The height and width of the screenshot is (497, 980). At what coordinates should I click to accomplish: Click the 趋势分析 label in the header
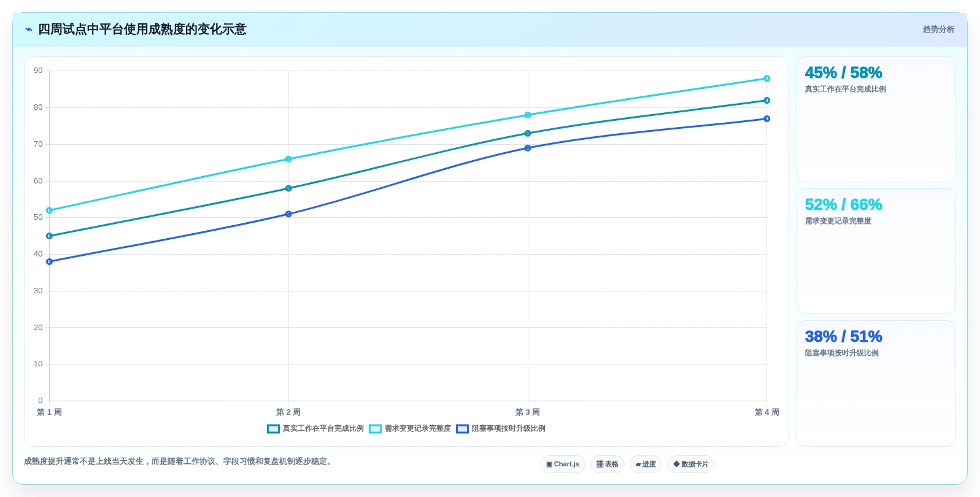(938, 29)
